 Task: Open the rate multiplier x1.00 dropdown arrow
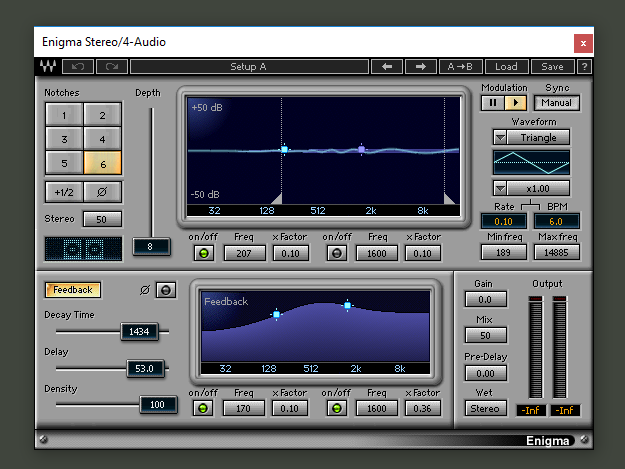tap(500, 188)
